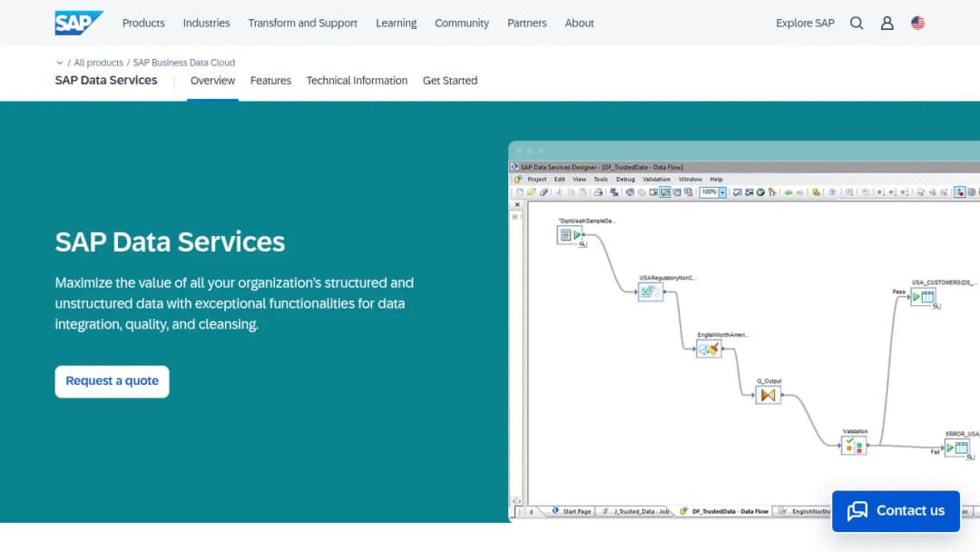Screen dimensions: 980x552
Task: Open the Project menu in Designer
Action: pyautogui.click(x=537, y=180)
